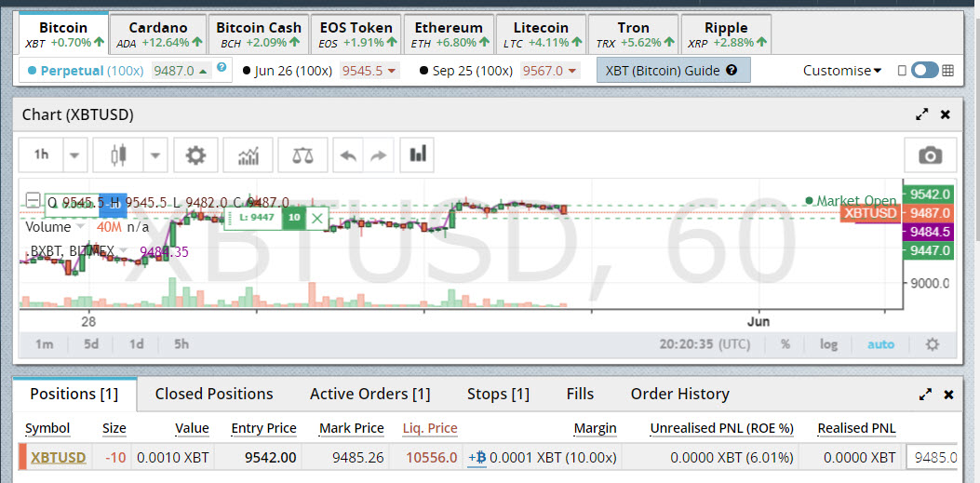Image resolution: width=980 pixels, height=483 pixels.
Task: Undo last chart action
Action: coord(347,155)
